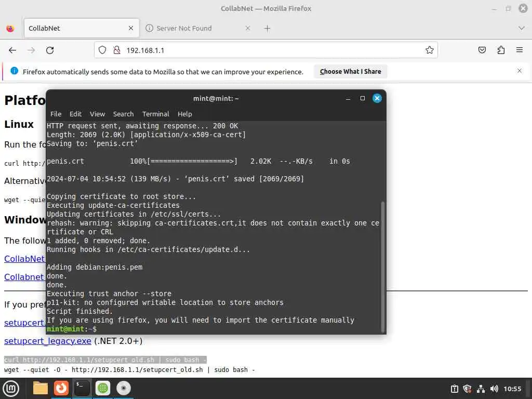Expand the list all tabs chevron
Viewport: 532px width, 399px height.
(522, 28)
